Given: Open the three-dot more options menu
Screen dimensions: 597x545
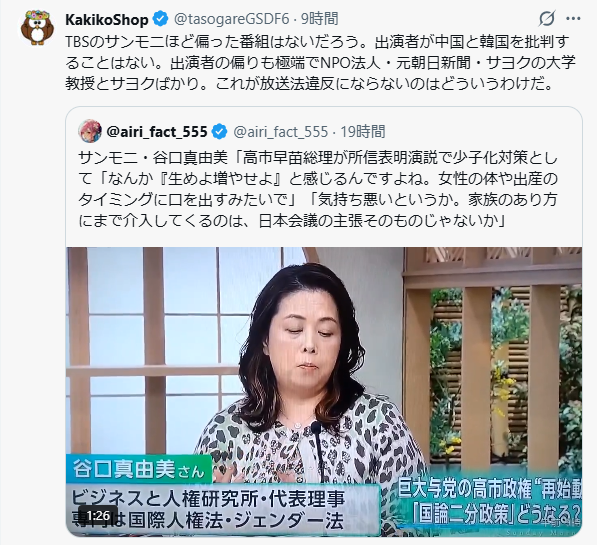Looking at the screenshot, I should 573,18.
